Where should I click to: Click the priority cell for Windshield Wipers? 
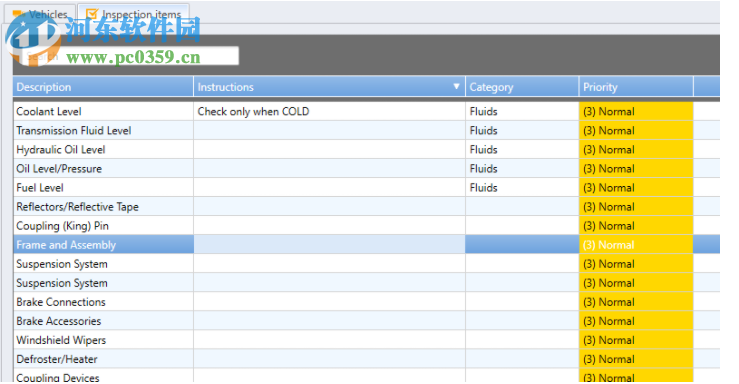click(x=636, y=340)
